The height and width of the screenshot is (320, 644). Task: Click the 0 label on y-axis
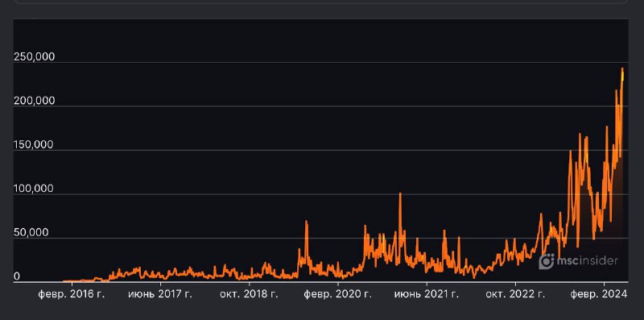tap(17, 276)
